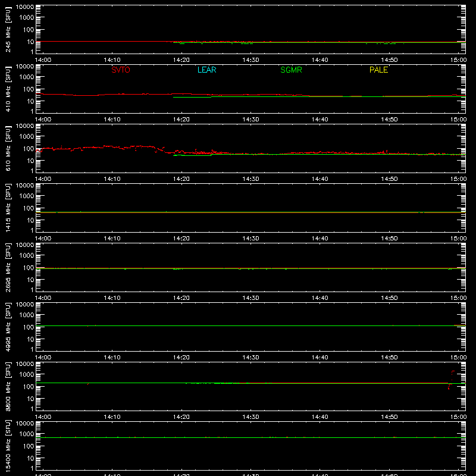Click 15:00 time label under 8800 MHz panel

[458, 417]
